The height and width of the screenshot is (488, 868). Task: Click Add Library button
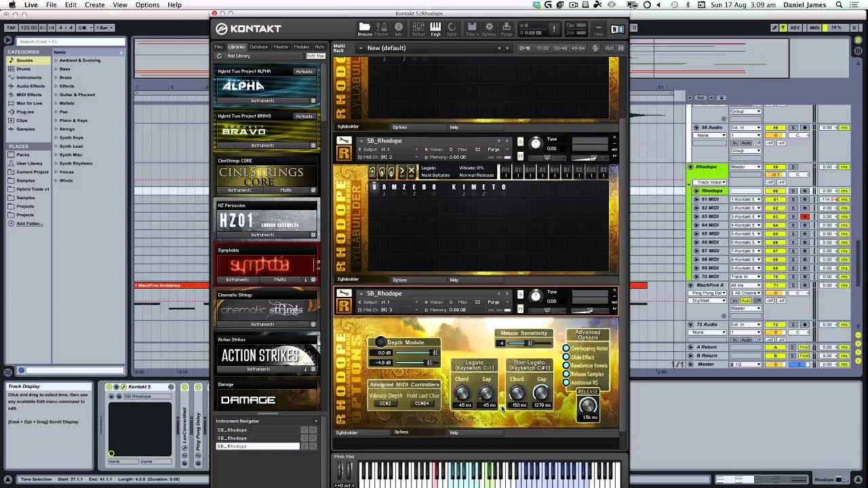click(238, 56)
